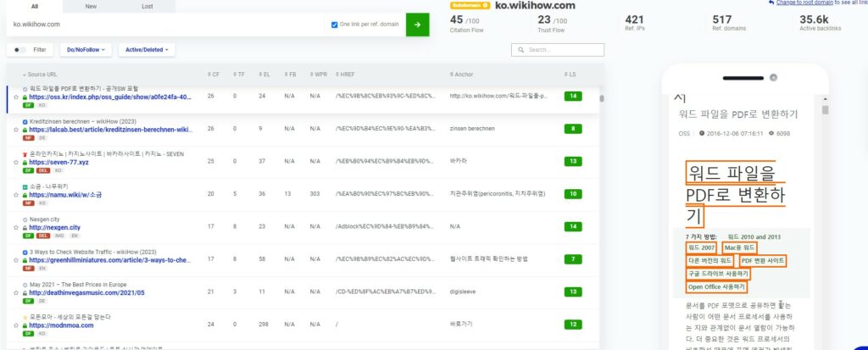
Task: Sort by WPR column
Action: coord(319,75)
